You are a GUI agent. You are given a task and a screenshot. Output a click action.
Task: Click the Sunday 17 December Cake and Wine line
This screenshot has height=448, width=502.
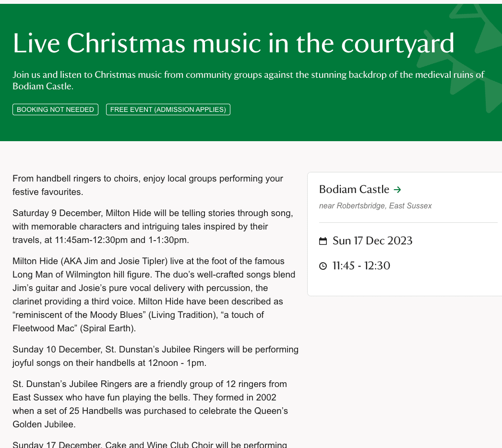point(150,445)
